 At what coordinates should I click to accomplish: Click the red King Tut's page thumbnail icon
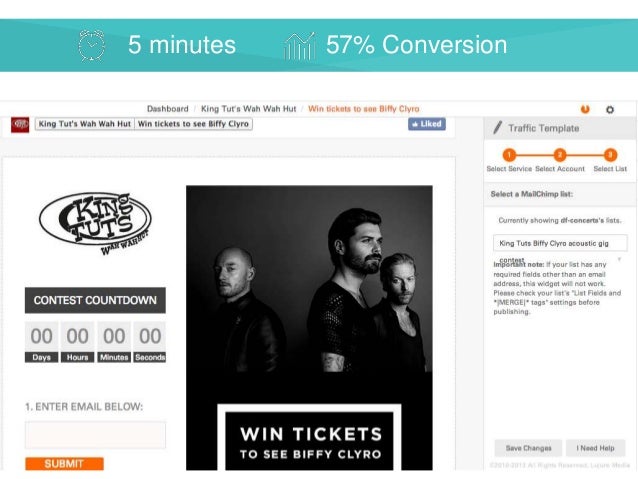pyautogui.click(x=20, y=125)
